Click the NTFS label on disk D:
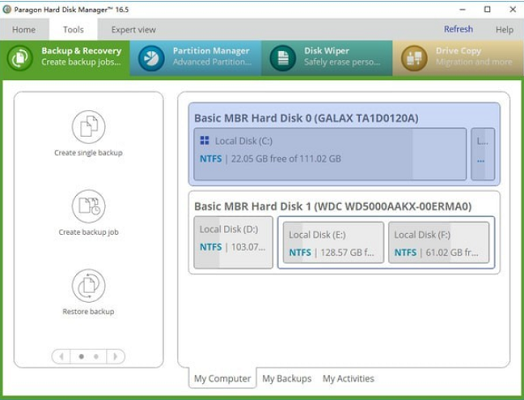Viewport: 524px width, 400px height. pyautogui.click(x=211, y=247)
